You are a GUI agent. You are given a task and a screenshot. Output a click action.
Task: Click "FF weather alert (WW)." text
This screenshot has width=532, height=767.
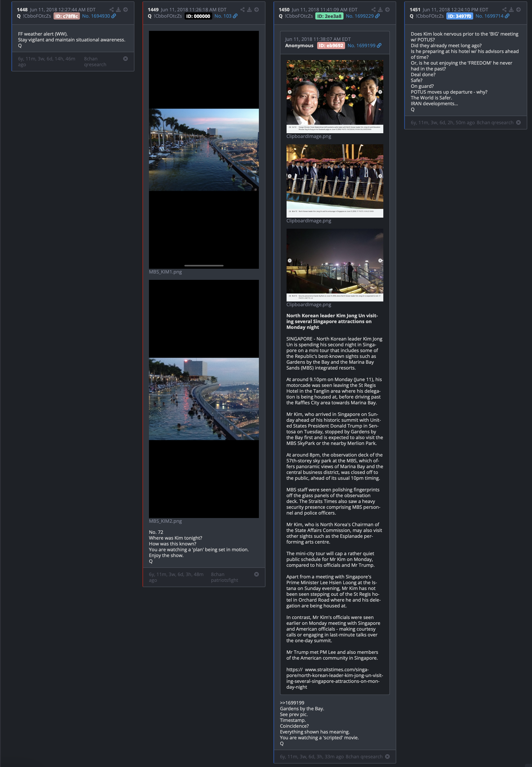(x=43, y=34)
